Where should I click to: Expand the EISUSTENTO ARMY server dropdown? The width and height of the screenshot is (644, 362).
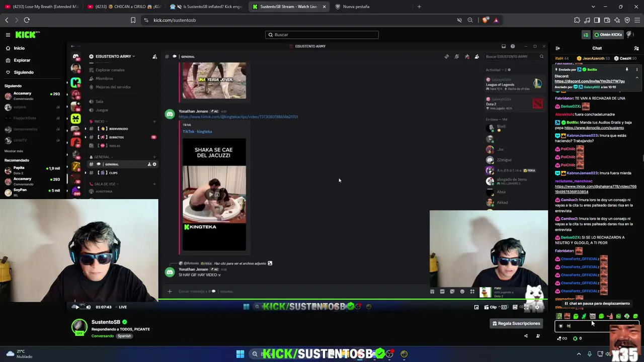[x=112, y=56]
